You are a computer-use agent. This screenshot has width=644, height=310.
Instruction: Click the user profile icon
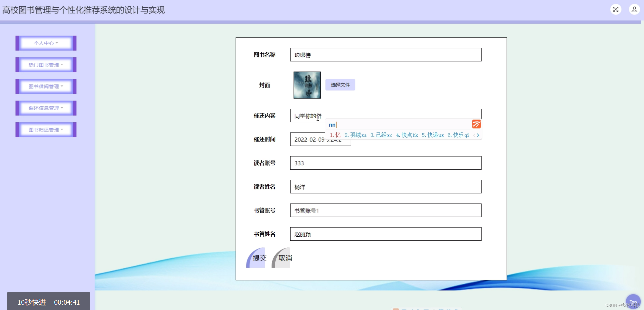(x=634, y=10)
